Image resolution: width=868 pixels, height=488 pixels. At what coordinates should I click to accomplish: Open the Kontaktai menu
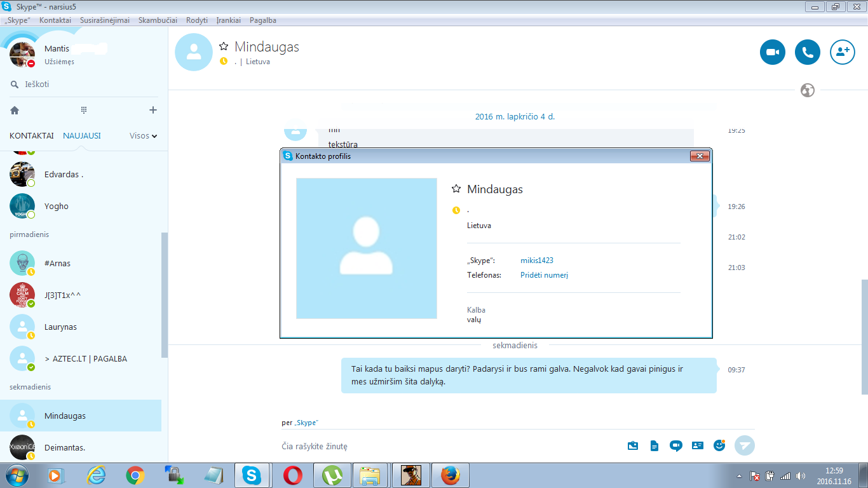55,20
